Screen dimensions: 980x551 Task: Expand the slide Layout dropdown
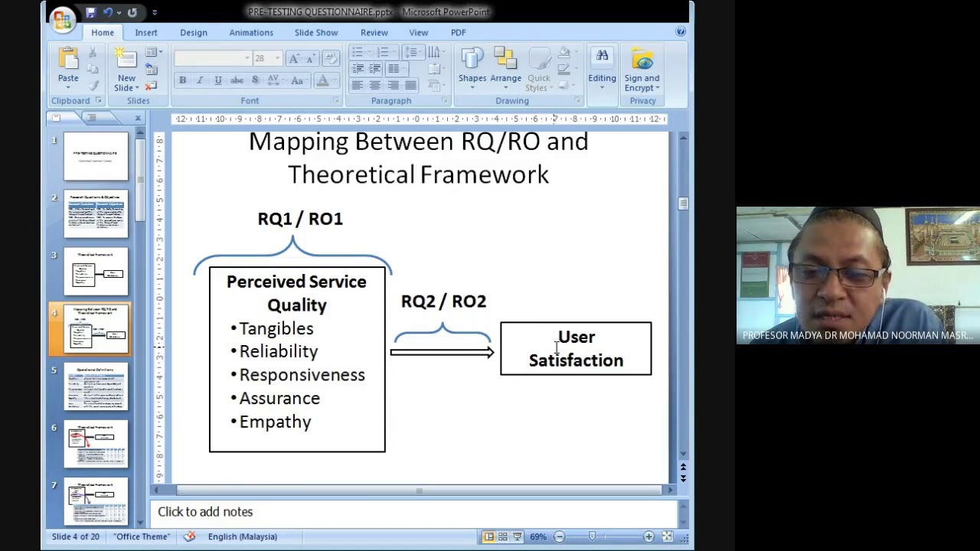pos(154,52)
